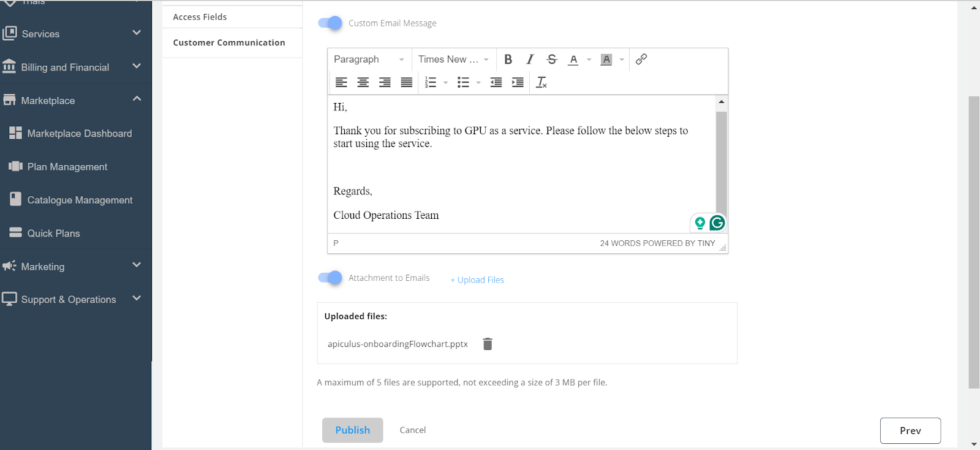Click the Billing and Financial bank icon

(x=9, y=66)
